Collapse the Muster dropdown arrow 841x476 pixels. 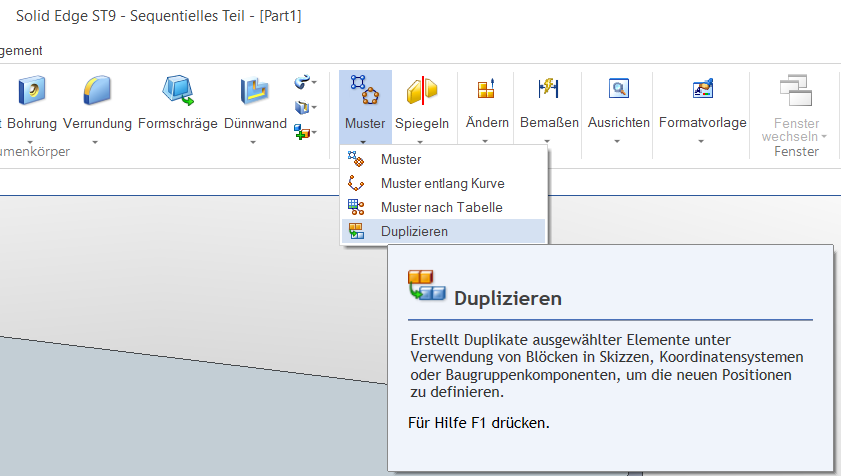point(363,142)
